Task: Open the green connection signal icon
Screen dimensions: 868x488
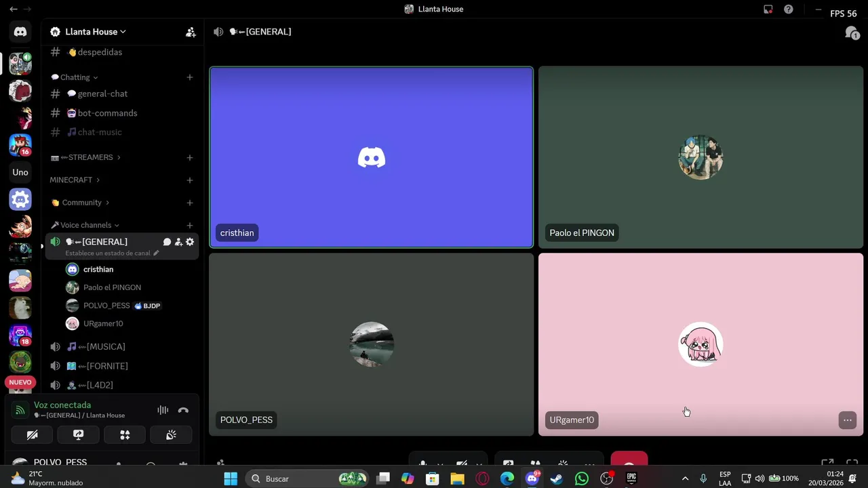Action: [20, 410]
